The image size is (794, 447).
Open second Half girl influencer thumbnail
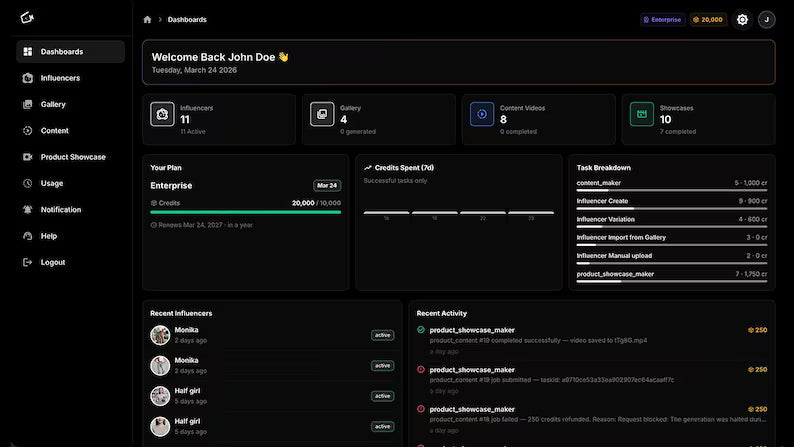coord(160,426)
